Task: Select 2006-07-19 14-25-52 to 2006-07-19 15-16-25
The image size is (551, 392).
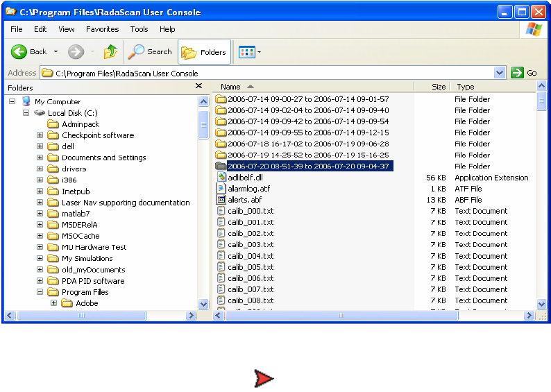Action: (308, 155)
